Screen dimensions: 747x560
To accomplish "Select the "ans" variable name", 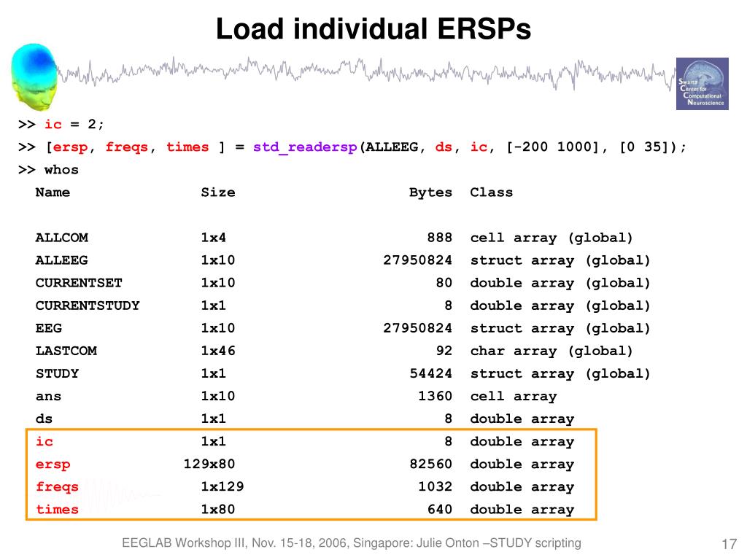I will coord(49,396).
